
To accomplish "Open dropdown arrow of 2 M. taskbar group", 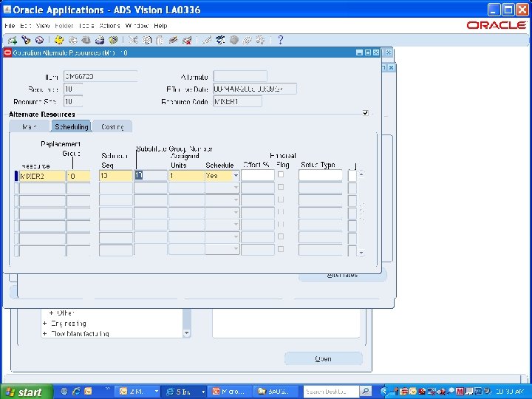I will pos(156,392).
